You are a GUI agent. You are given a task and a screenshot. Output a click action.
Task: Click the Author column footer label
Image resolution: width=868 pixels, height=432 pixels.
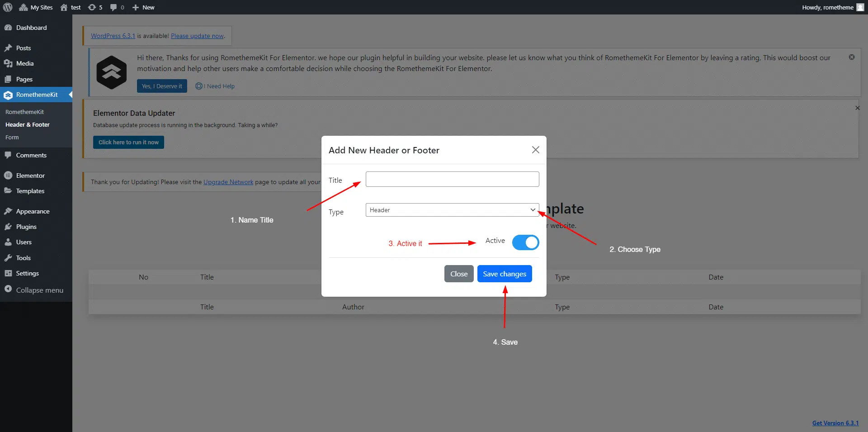tap(353, 307)
